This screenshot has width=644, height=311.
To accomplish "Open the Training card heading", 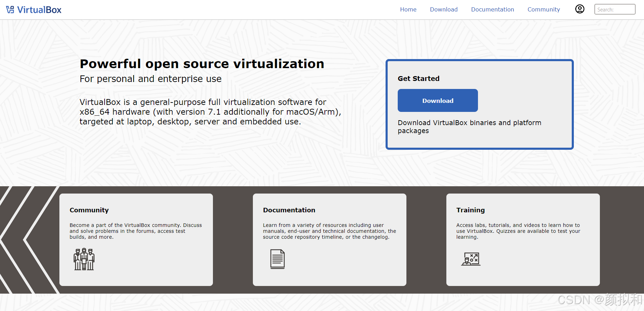I will tap(471, 210).
